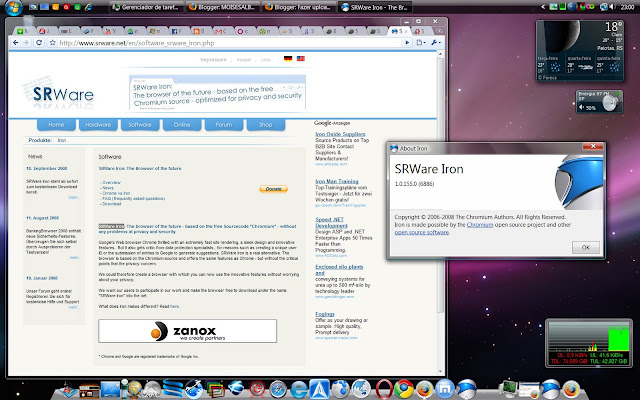The image size is (640, 400).
Task: Open the red G icon in dock
Action: point(257,389)
